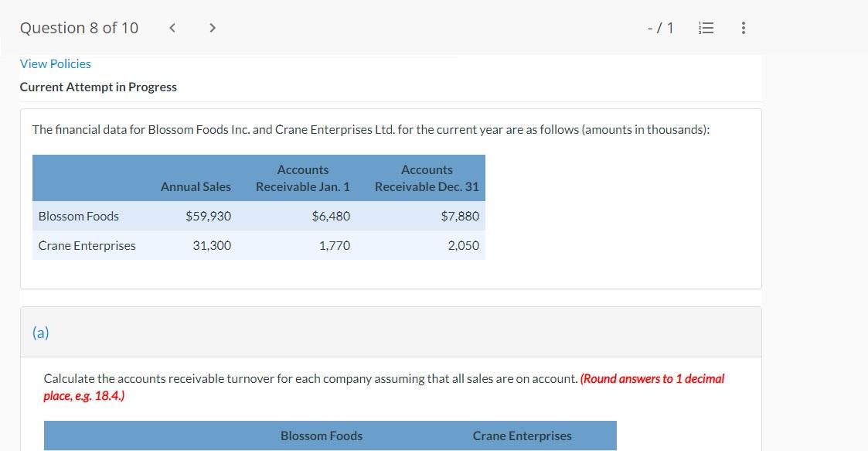
Task: Expand part (a) of the question
Action: 39,332
